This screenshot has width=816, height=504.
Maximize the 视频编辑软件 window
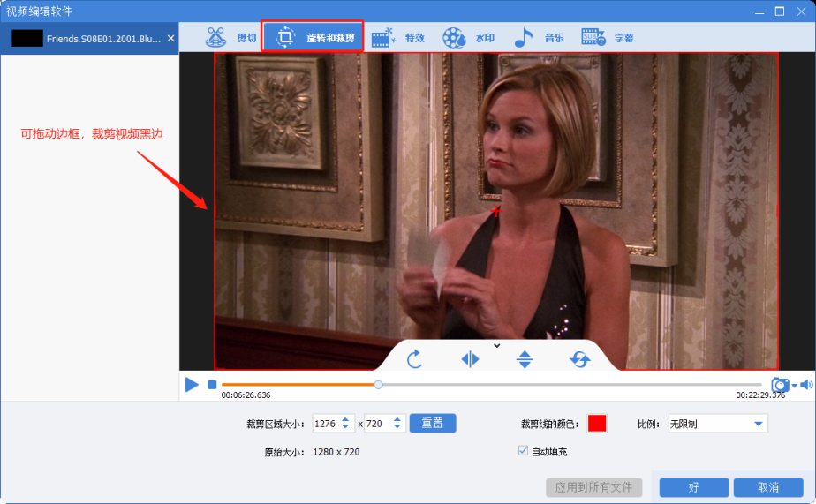(x=780, y=11)
